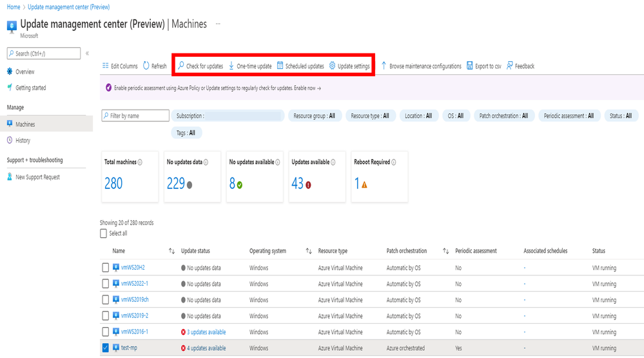Click the Update management center header icon
The image size is (644, 358).
[12, 26]
